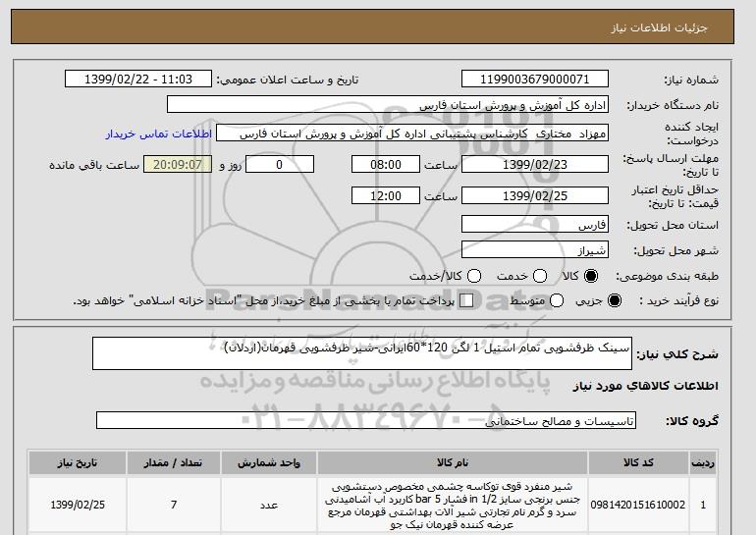The image size is (756, 535).
Task: Click the تعداد / مقدار column header
Action: point(174,462)
